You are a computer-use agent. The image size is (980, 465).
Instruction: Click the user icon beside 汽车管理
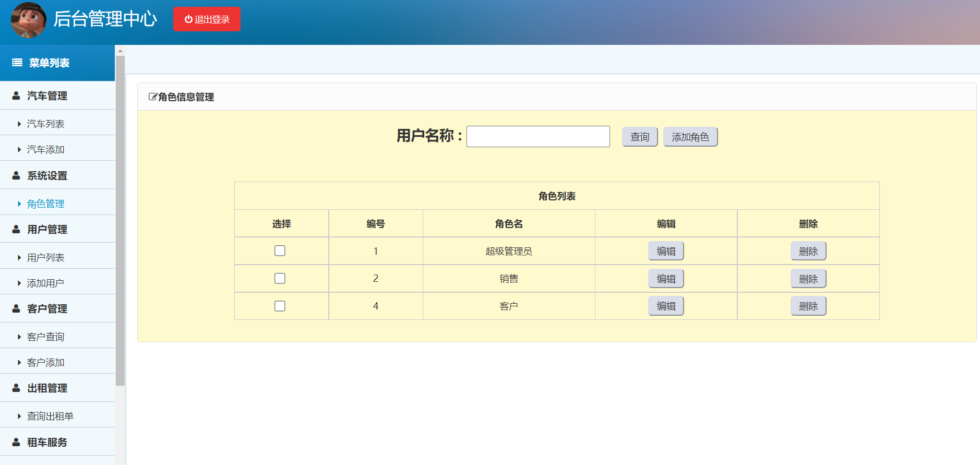coord(16,96)
